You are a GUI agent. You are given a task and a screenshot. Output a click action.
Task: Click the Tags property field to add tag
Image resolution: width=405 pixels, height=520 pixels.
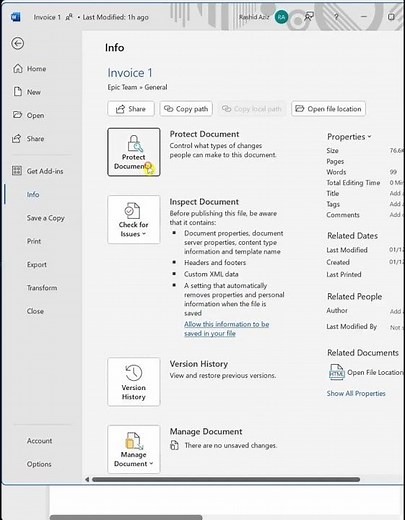pos(396,204)
